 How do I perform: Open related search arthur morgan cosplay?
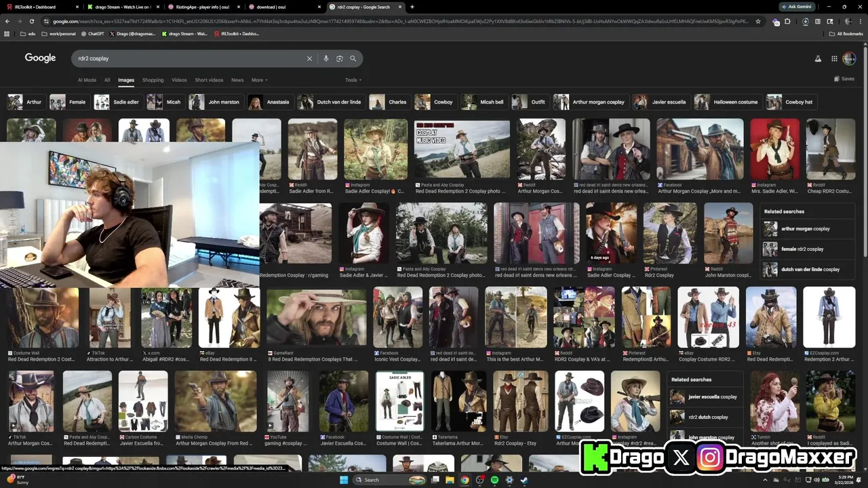click(x=807, y=228)
